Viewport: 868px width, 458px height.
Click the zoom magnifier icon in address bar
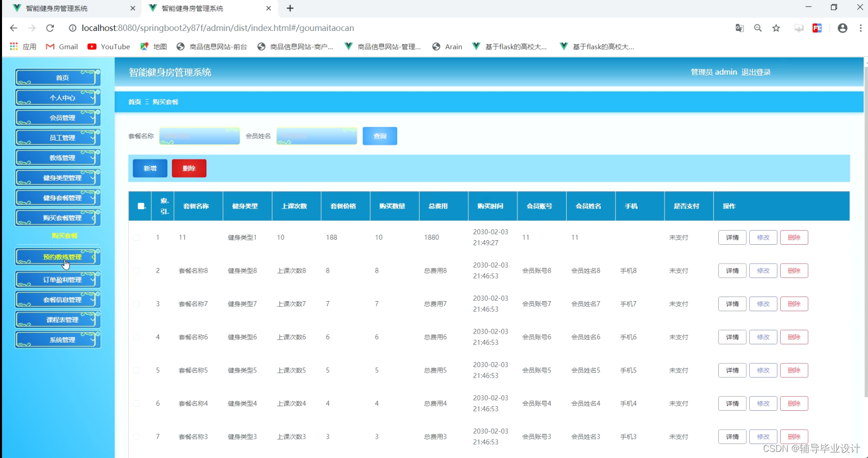coord(758,28)
